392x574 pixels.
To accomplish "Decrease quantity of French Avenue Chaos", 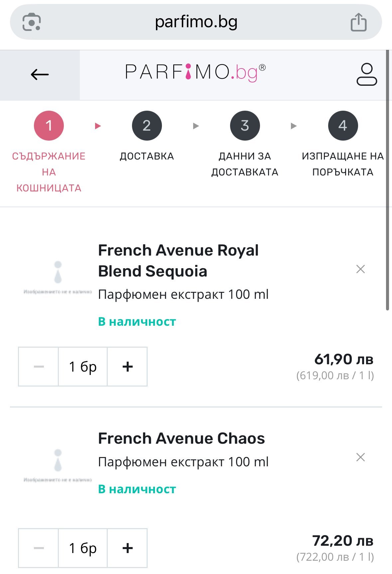I will [x=39, y=548].
